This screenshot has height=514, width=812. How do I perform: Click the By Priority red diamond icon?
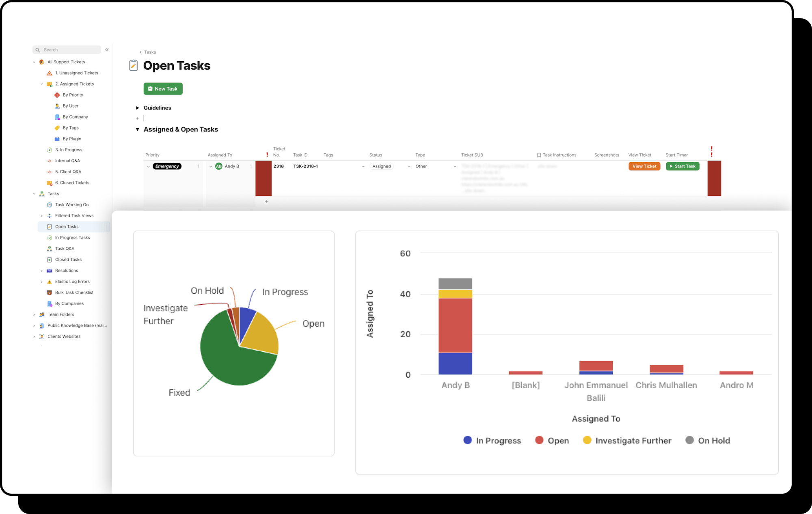point(57,95)
